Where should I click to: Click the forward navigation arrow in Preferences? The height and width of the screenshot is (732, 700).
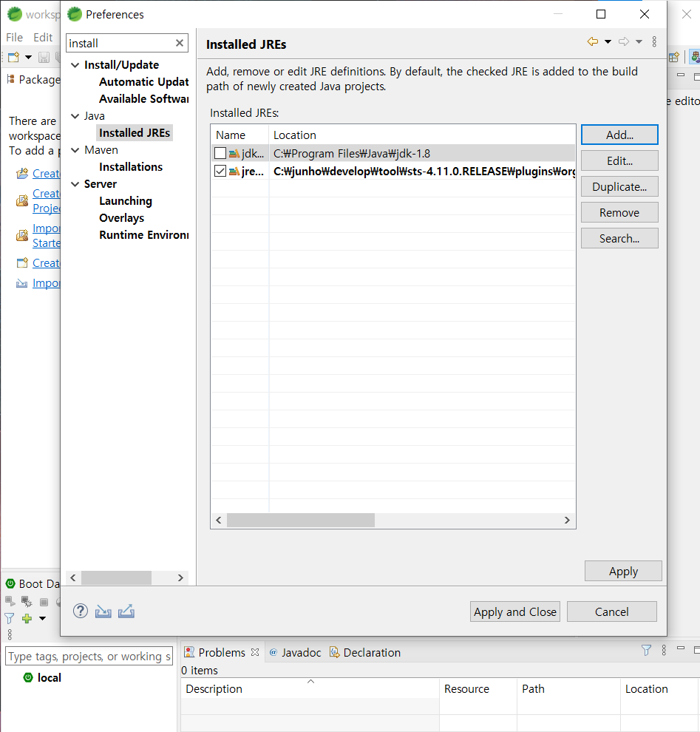(624, 41)
